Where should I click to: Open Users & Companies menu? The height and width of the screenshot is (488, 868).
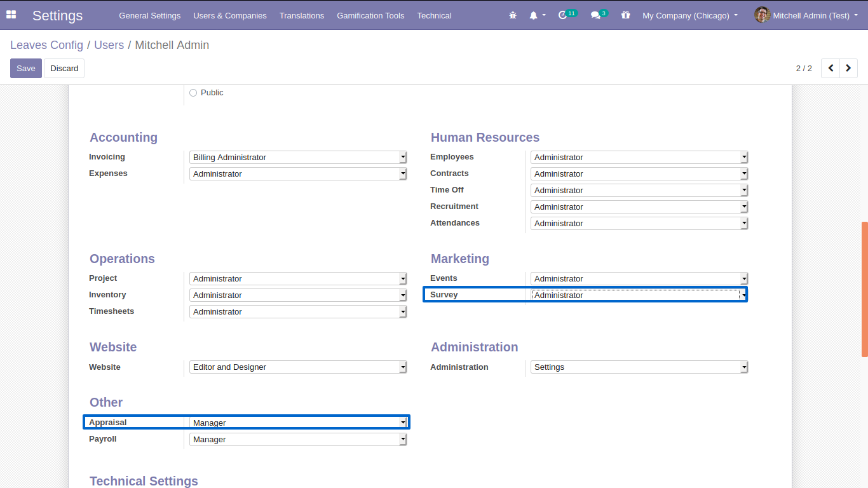click(230, 15)
